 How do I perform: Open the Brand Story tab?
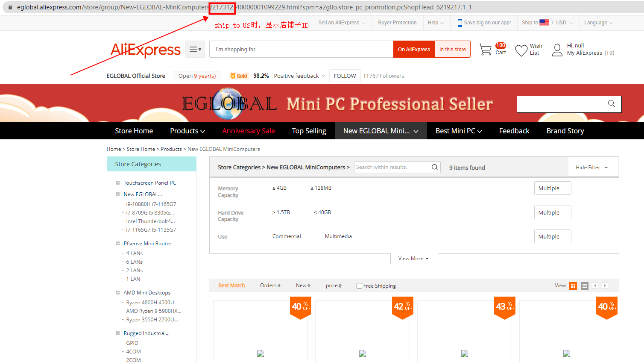(x=565, y=131)
